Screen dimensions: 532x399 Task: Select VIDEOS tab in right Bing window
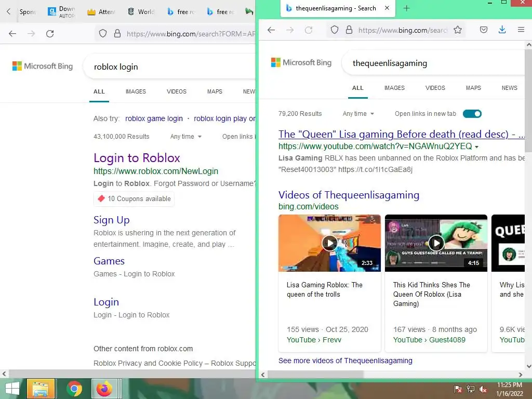coord(435,87)
